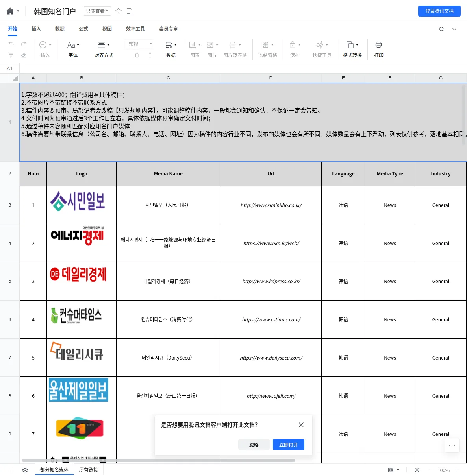Click the Print (打印) icon

tap(379, 50)
